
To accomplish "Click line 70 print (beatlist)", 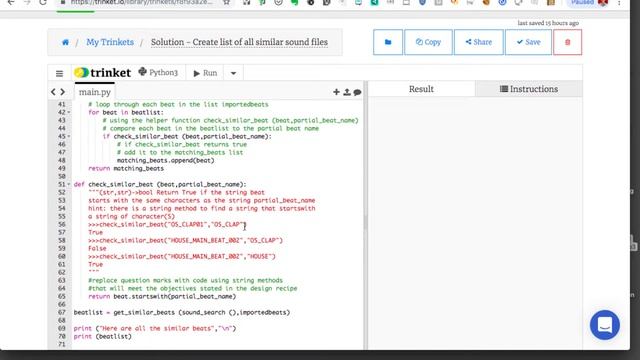I will click(x=102, y=336).
